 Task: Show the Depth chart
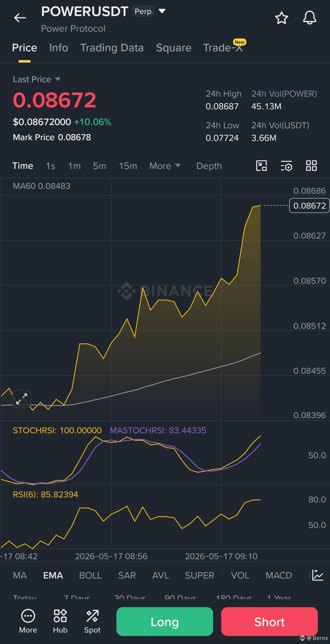point(209,166)
